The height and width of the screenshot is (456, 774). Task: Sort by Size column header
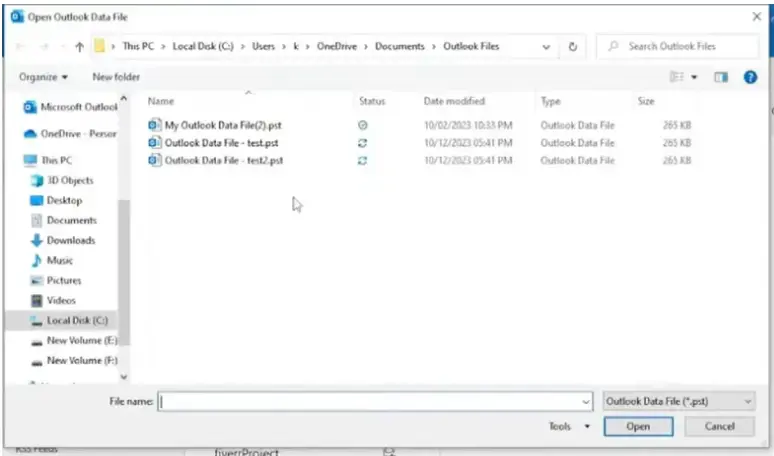coord(646,101)
